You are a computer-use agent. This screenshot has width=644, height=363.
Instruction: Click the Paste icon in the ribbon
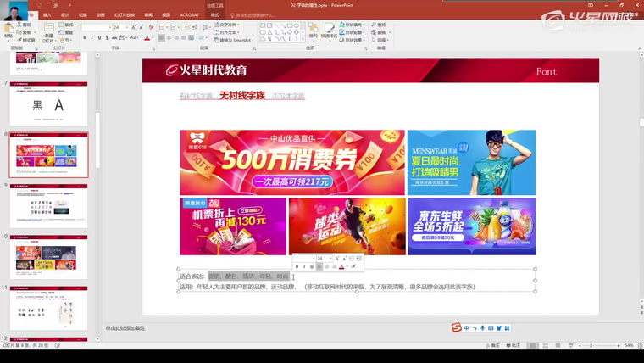pyautogui.click(x=8, y=31)
